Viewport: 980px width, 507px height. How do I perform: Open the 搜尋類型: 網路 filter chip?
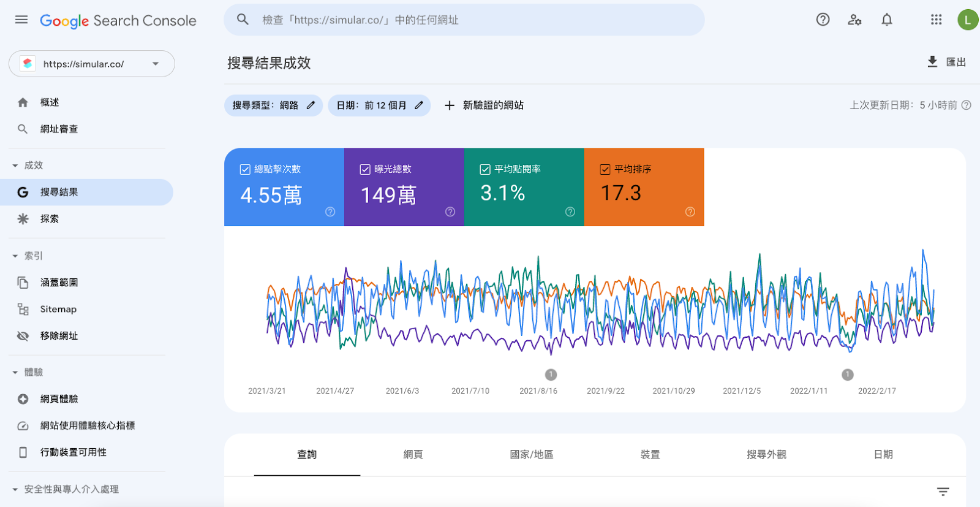273,105
